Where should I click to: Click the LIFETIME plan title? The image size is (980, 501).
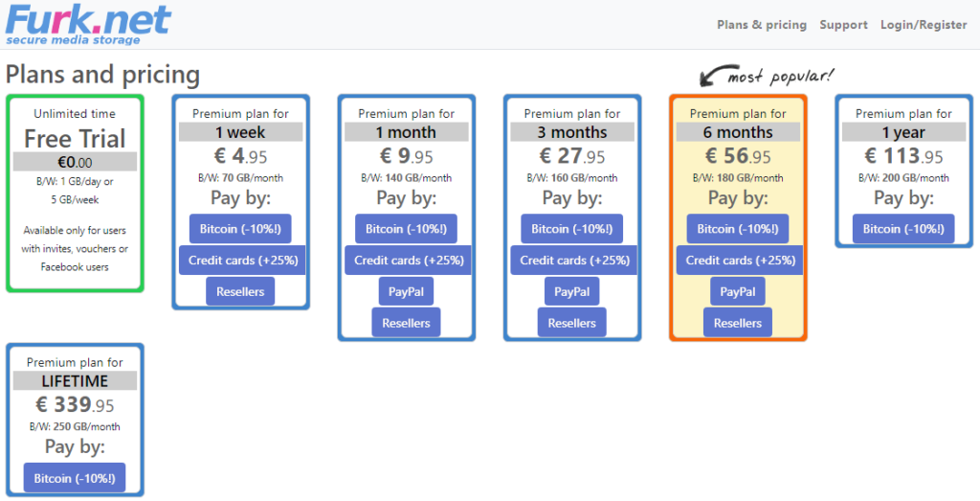click(x=75, y=381)
